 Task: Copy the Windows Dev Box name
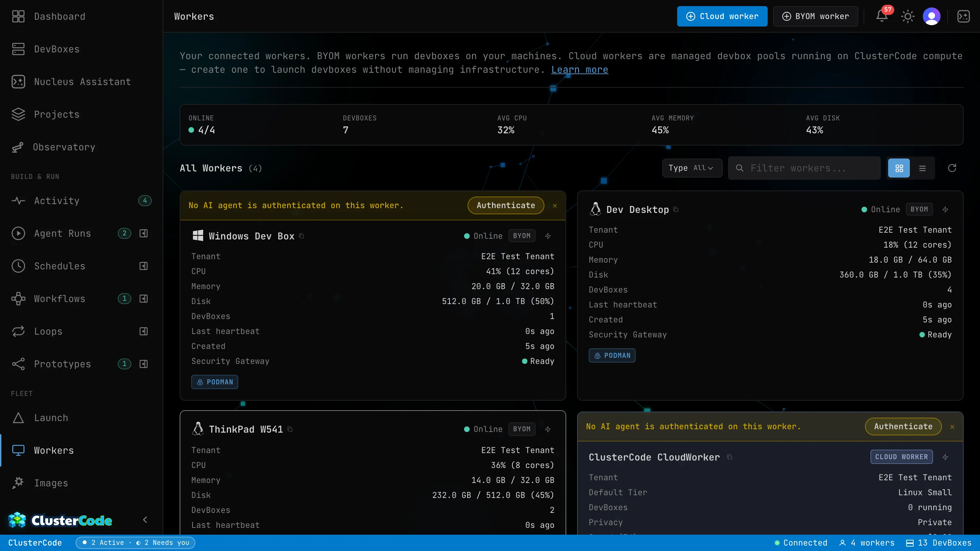point(302,236)
